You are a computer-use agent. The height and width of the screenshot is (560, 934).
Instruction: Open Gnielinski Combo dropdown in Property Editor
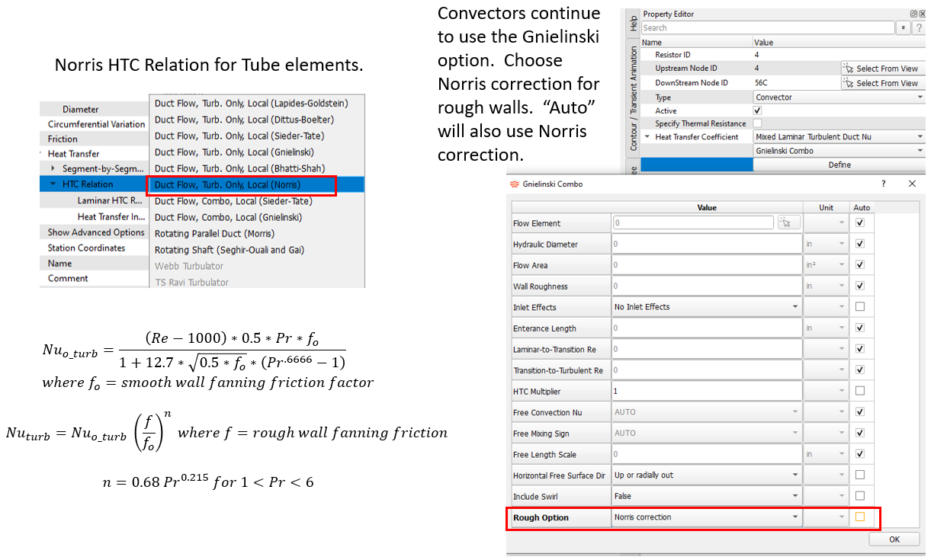[839, 151]
